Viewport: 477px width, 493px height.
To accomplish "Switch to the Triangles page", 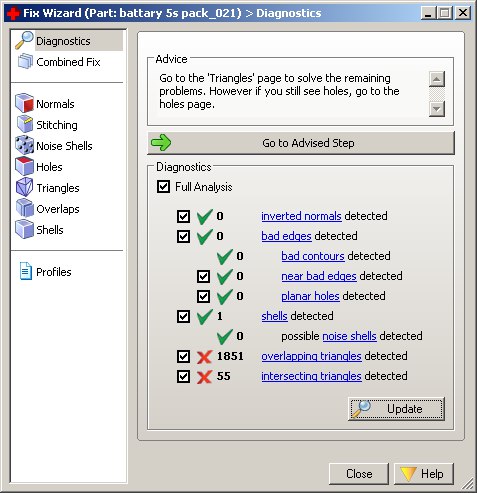I will point(58,188).
